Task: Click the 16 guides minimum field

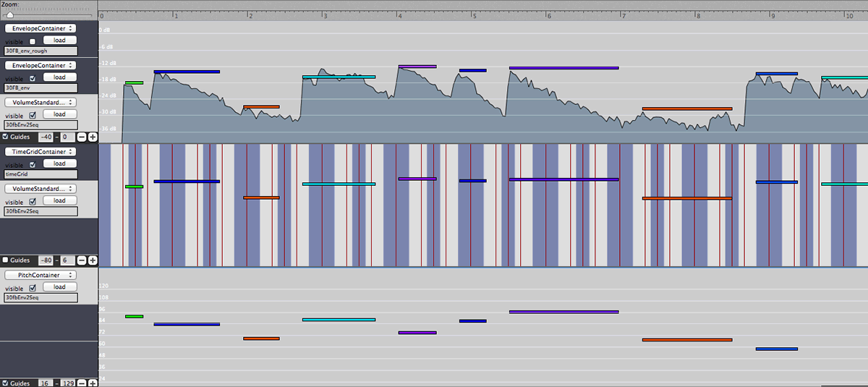Action: click(46, 383)
